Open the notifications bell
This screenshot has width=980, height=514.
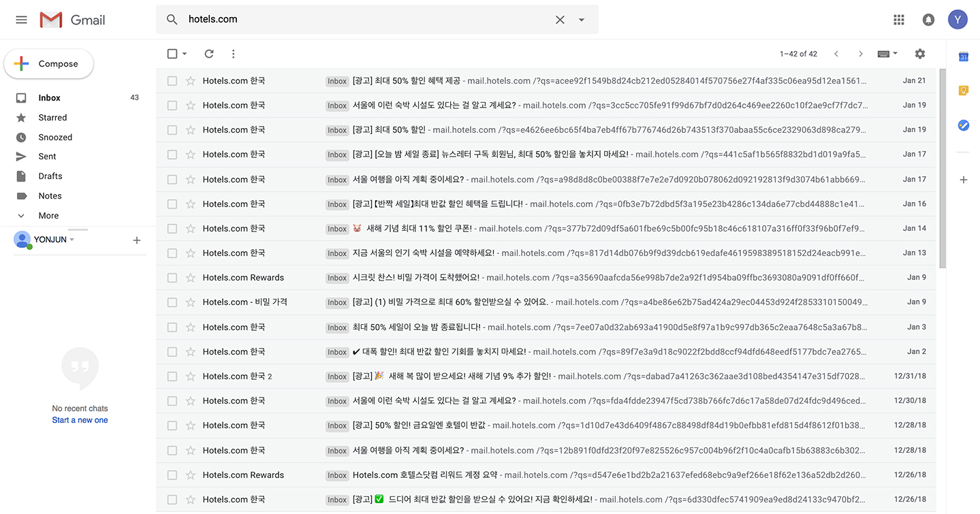(x=928, y=20)
